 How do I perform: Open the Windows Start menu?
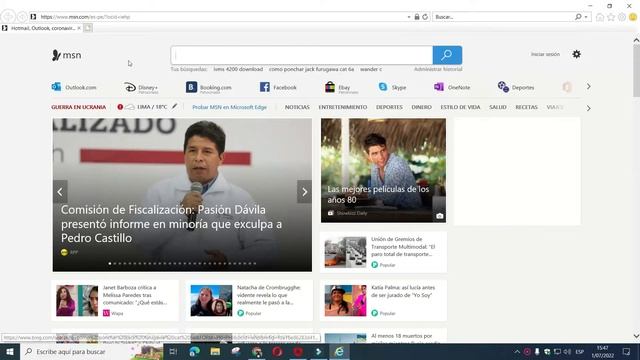point(10,351)
